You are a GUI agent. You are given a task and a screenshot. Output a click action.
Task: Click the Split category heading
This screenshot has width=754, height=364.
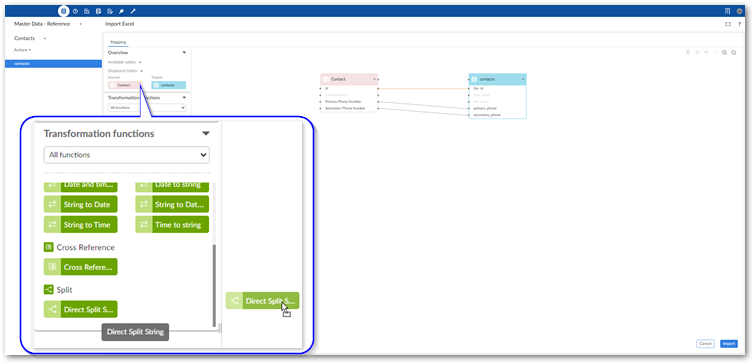coord(58,290)
